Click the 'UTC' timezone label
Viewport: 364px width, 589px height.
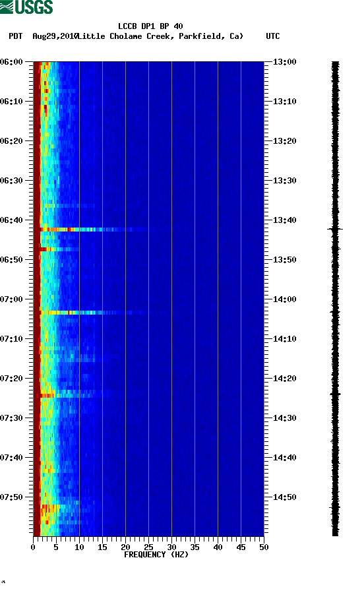[x=273, y=36]
